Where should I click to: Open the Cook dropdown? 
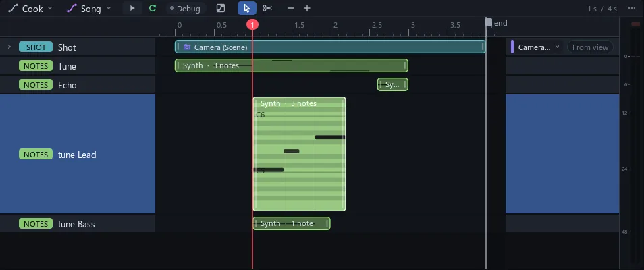[x=30, y=8]
